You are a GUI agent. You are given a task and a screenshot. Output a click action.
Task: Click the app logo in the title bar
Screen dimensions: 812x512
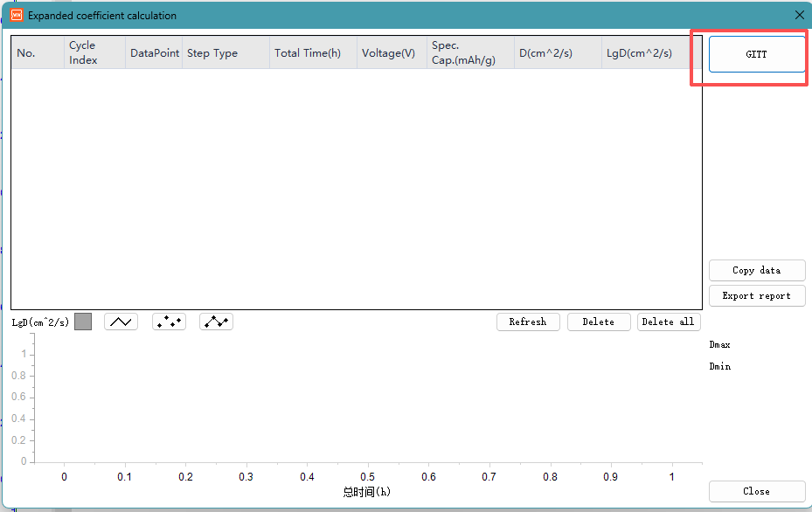click(x=16, y=15)
